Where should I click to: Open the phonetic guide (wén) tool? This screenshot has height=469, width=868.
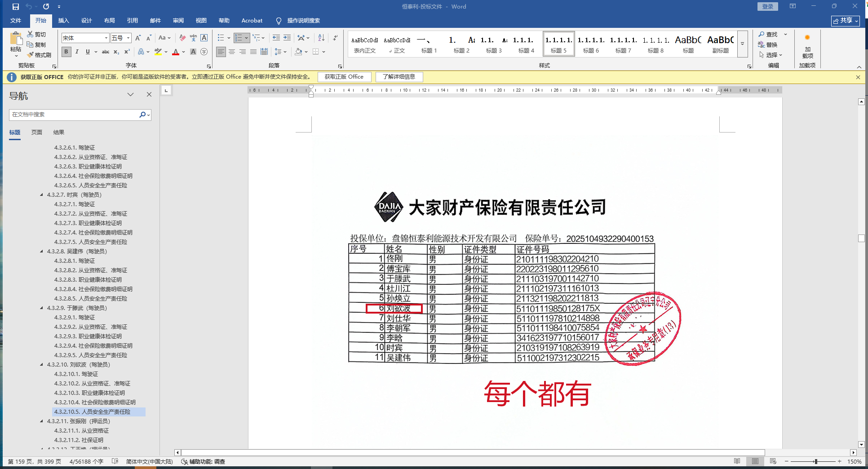193,38
